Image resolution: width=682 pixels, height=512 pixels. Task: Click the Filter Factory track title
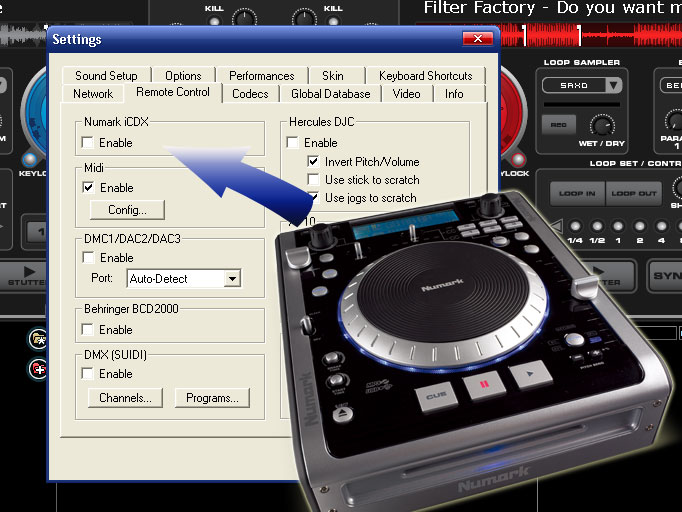coord(552,8)
